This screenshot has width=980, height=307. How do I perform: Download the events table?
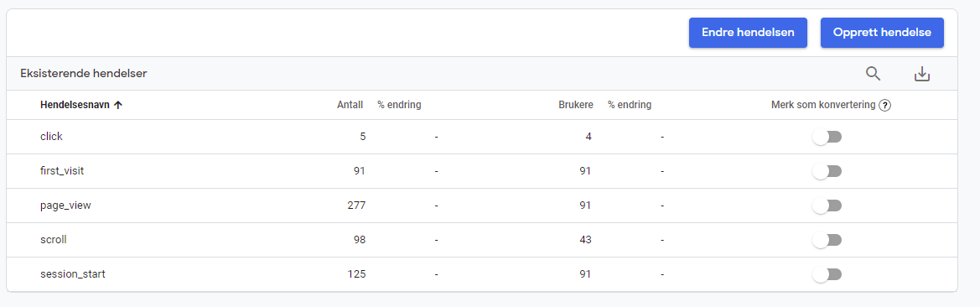922,74
